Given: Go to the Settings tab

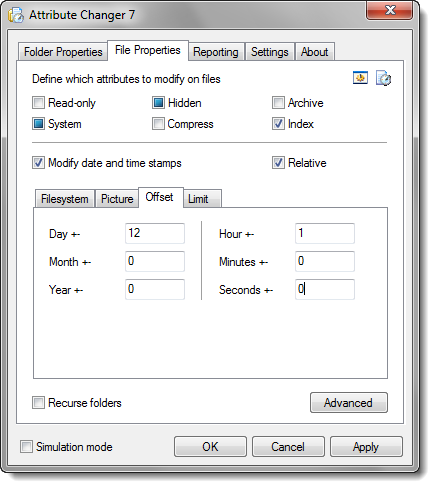Looking at the screenshot, I should click(270, 52).
